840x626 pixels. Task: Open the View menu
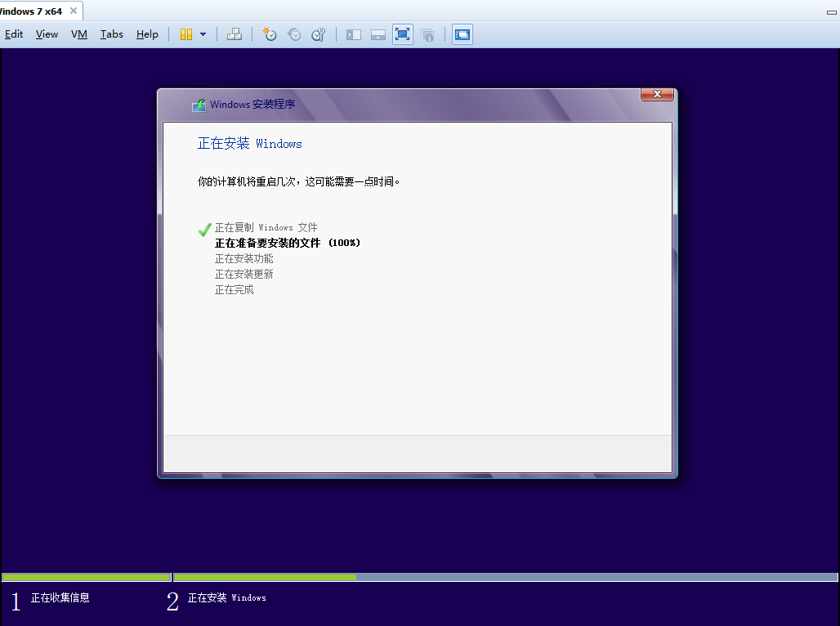click(47, 34)
